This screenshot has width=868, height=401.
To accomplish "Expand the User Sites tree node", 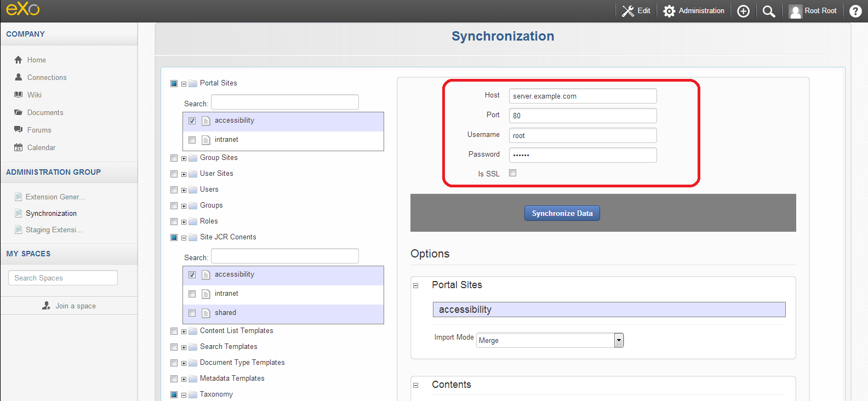I will click(184, 174).
